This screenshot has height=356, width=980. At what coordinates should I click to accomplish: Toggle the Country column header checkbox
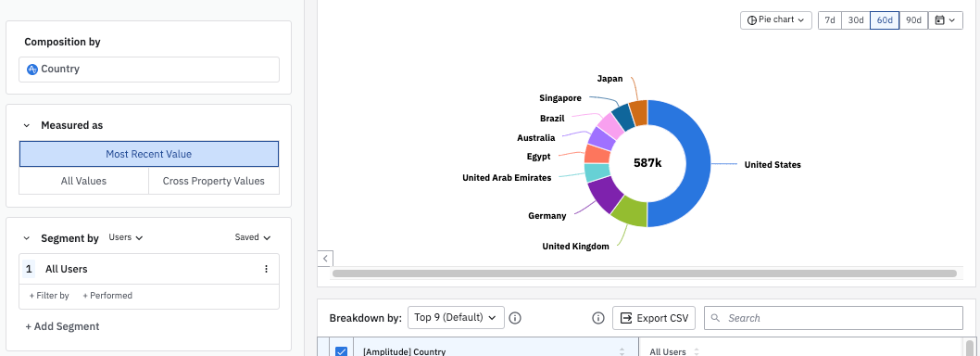[341, 351]
